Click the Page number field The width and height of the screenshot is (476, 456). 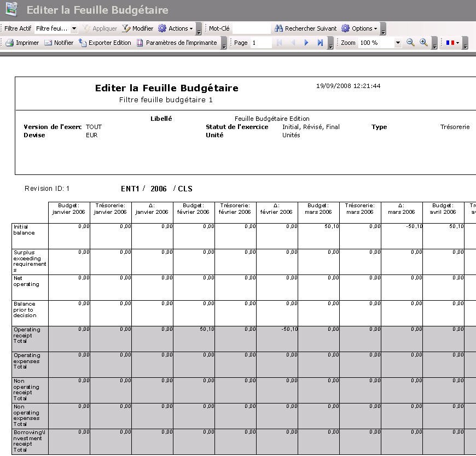[261, 43]
